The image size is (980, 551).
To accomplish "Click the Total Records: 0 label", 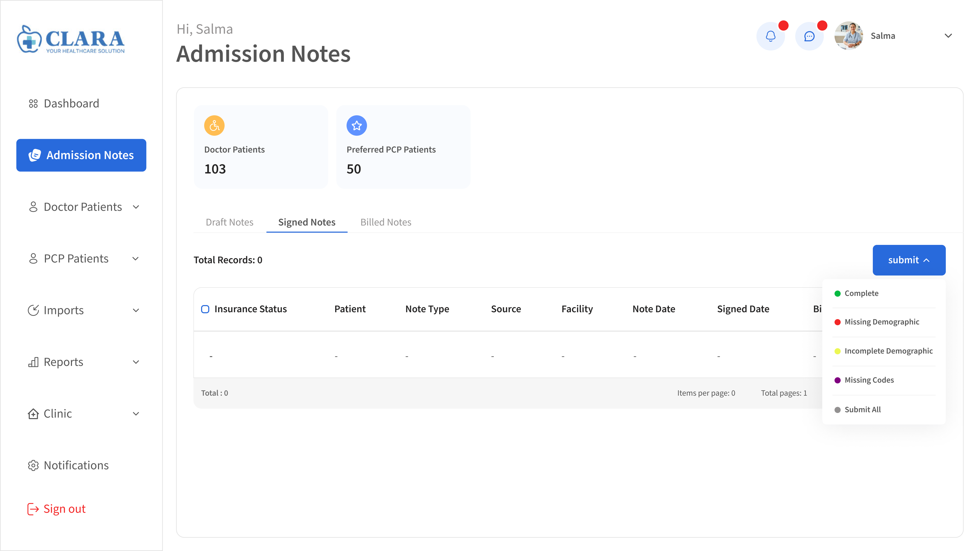I will (227, 260).
